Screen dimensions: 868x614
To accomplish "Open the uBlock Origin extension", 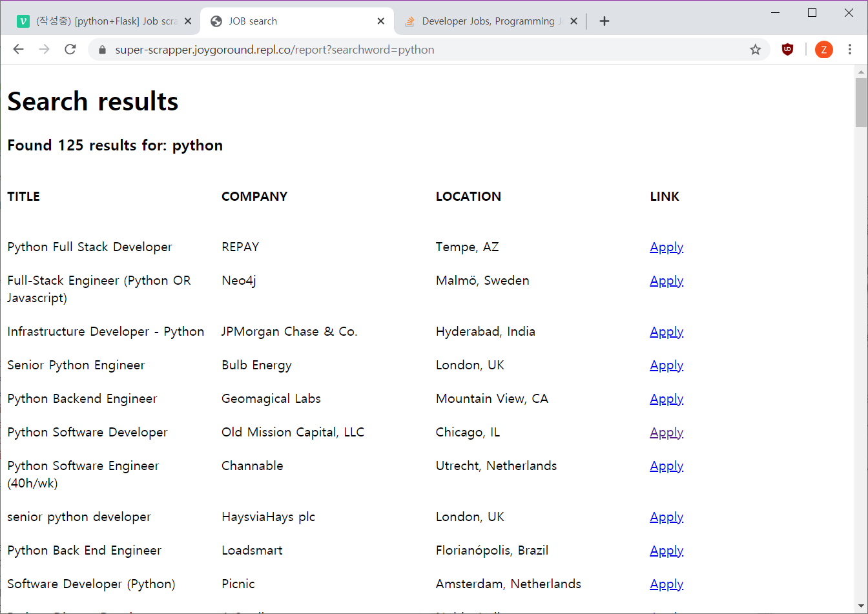I will pyautogui.click(x=787, y=50).
